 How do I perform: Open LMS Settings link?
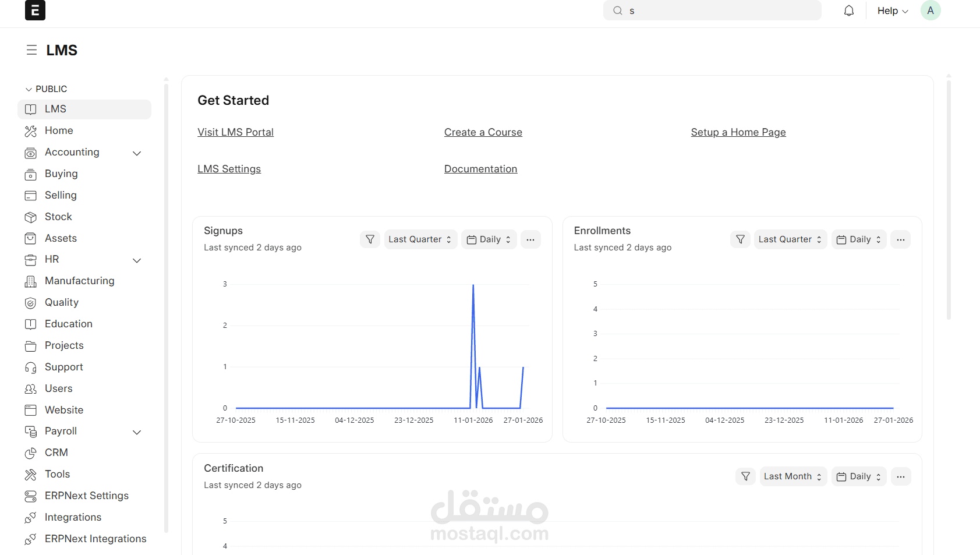(229, 168)
